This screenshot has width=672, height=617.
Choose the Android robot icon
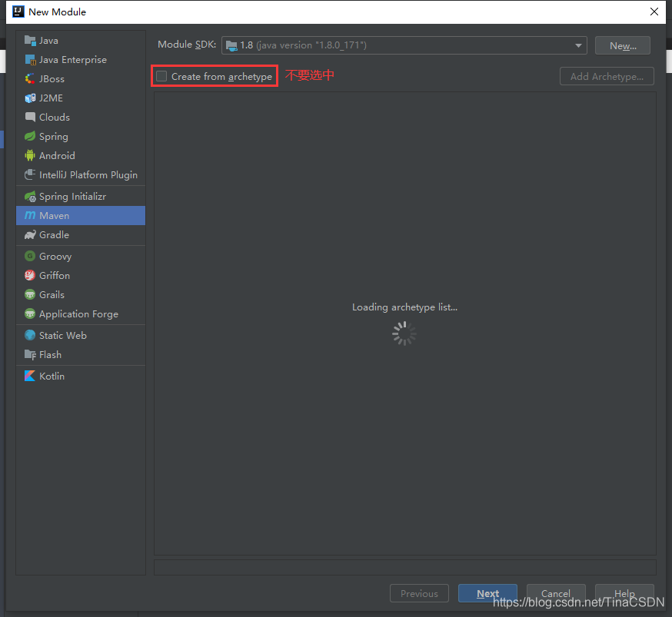click(x=30, y=156)
